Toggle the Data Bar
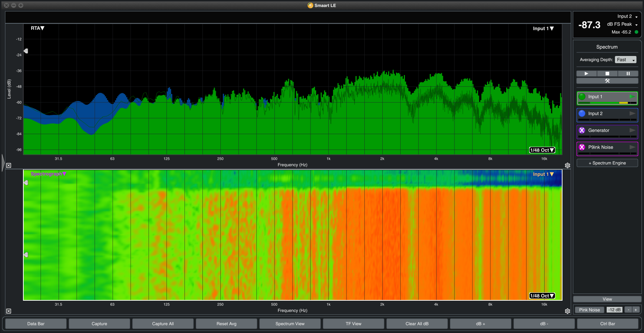 [36, 324]
